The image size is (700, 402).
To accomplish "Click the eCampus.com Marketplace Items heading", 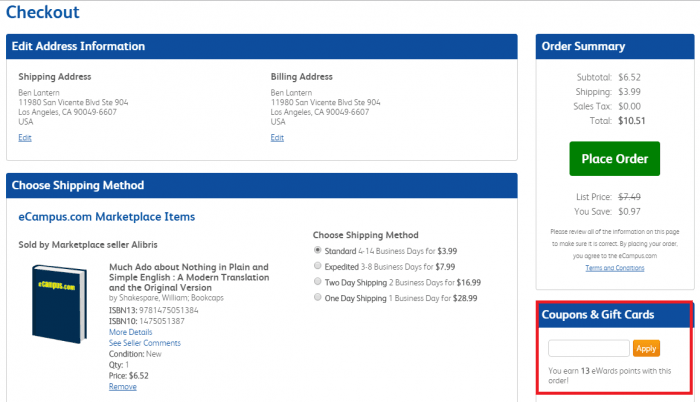I will 107,217.
